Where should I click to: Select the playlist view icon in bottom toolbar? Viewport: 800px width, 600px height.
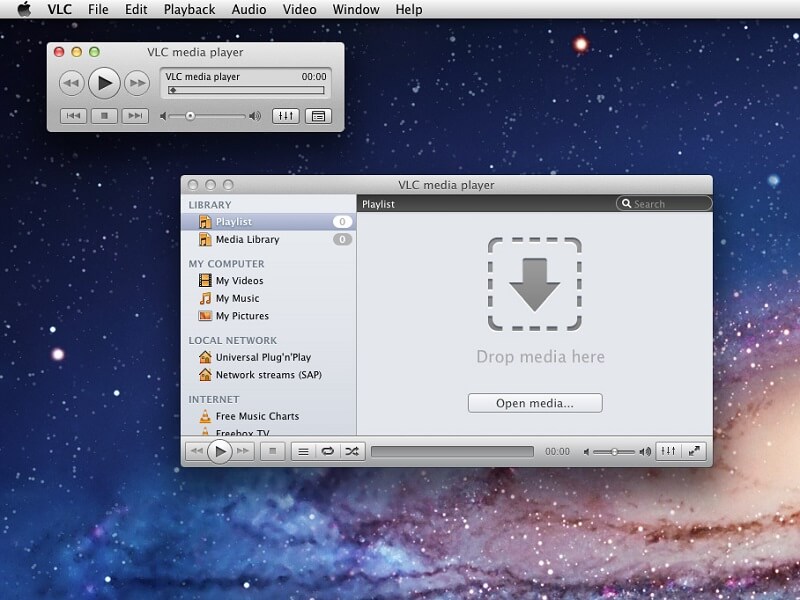coord(301,451)
